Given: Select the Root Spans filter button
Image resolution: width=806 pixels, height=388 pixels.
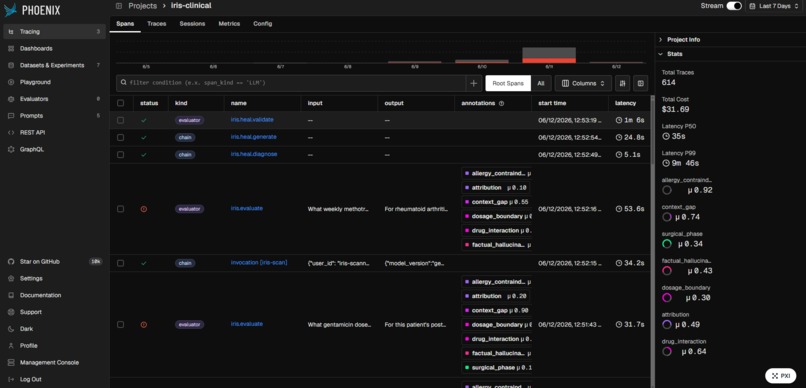Looking at the screenshot, I should 508,83.
